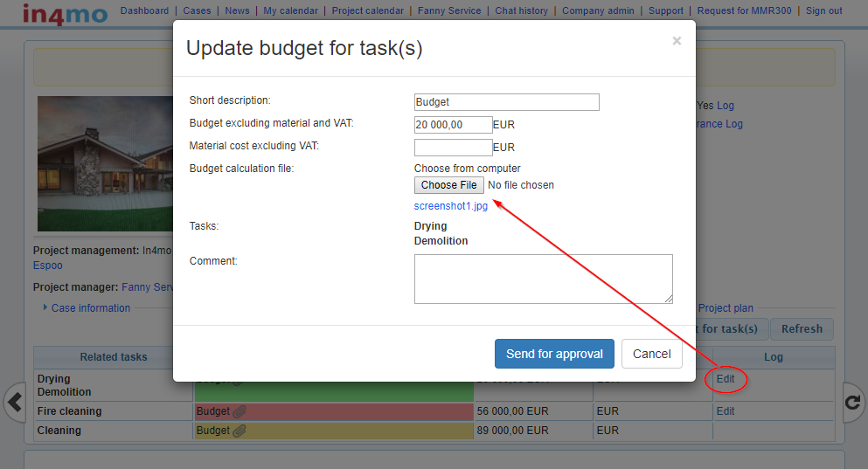This screenshot has width=868, height=469.
Task: Click the house project thumbnail image
Action: (x=105, y=164)
